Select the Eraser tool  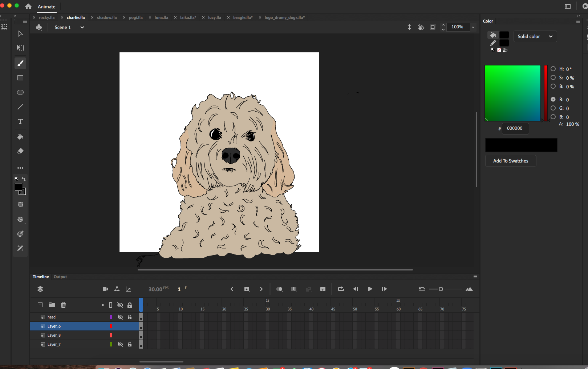[20, 151]
